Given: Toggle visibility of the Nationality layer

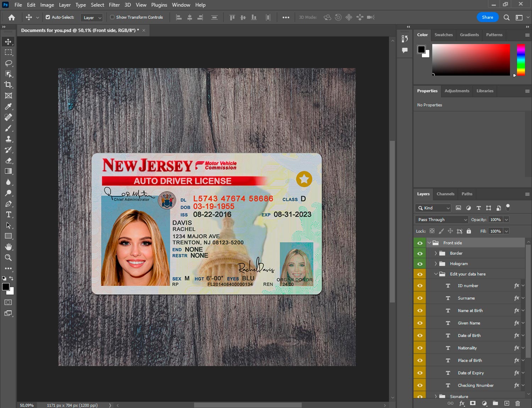Looking at the screenshot, I should [420, 348].
